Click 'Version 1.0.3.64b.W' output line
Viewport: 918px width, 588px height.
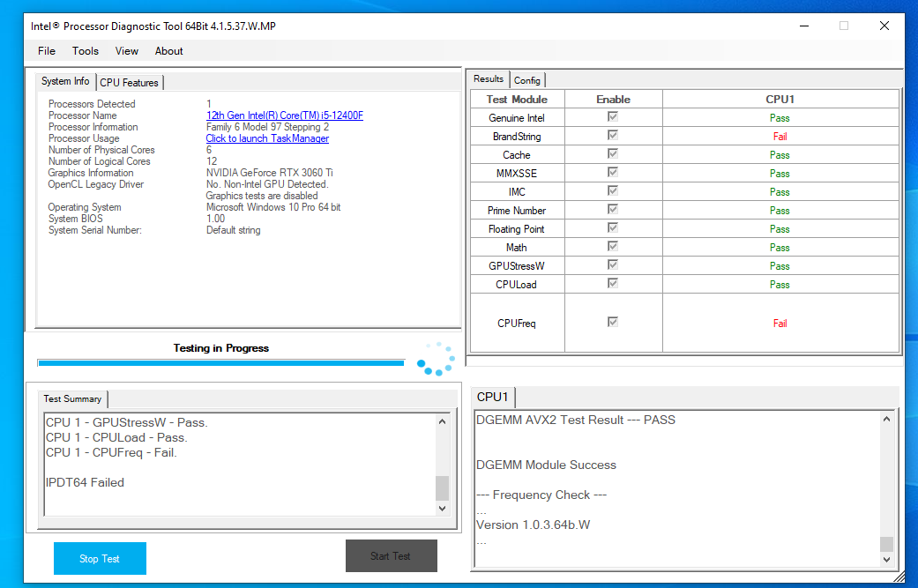[x=533, y=525]
